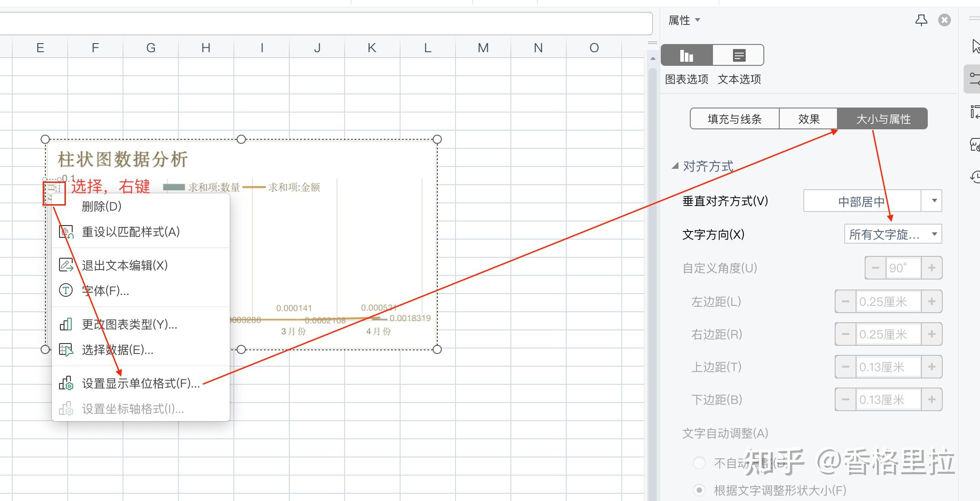This screenshot has height=501, width=980.
Task: Click the sidebar cursor select icon
Action: [x=975, y=46]
